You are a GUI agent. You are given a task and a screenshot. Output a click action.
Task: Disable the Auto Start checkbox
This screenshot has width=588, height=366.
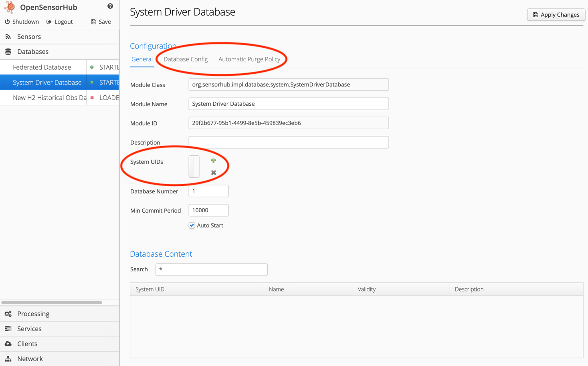tap(192, 225)
